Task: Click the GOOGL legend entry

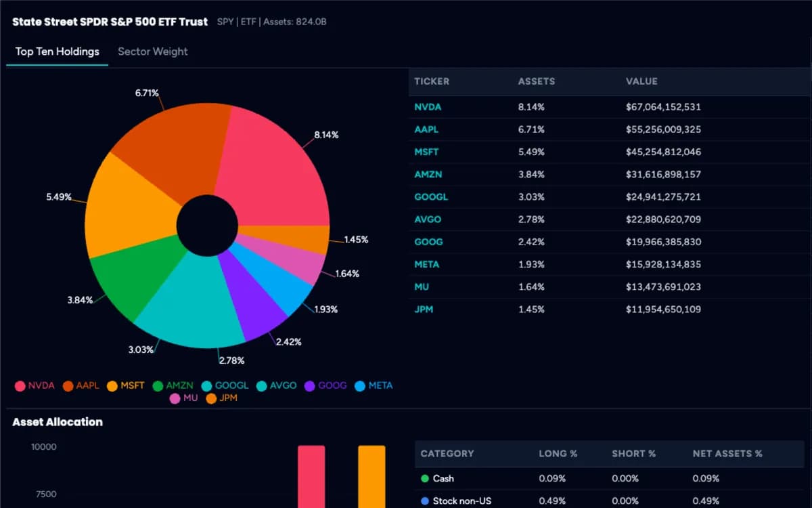Action: 225,386
